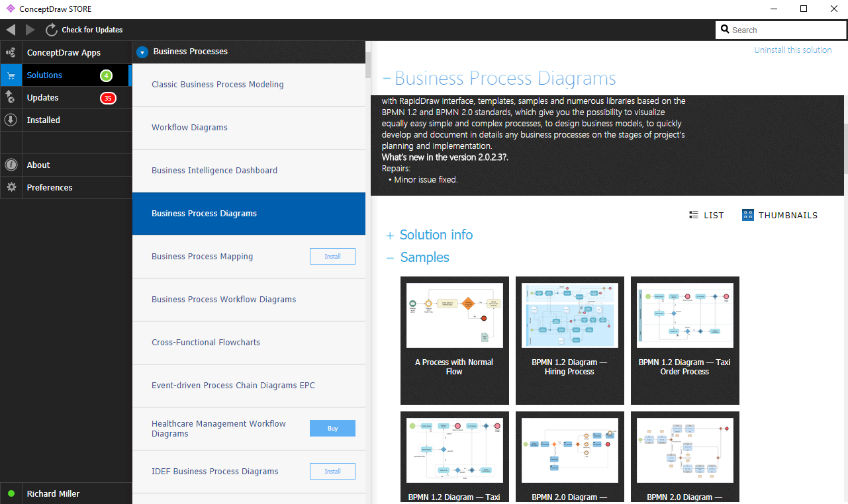848x504 pixels.
Task: Select Business Process Mapping row
Action: tap(249, 257)
